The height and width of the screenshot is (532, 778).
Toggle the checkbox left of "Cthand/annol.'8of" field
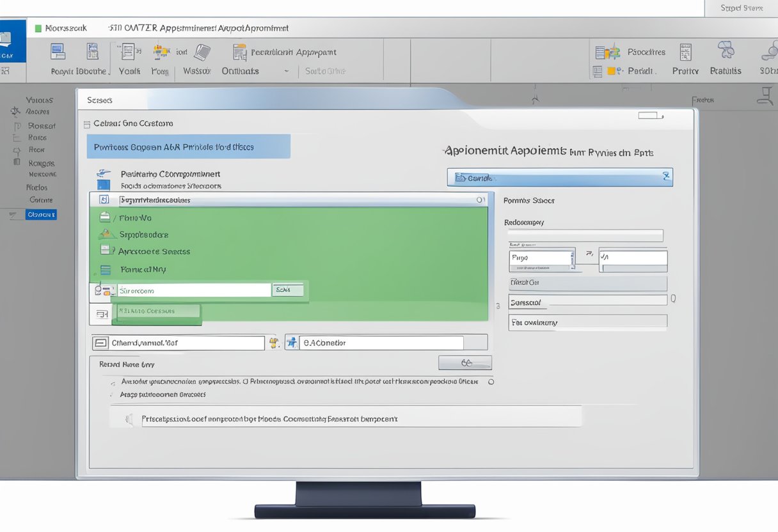coord(100,343)
